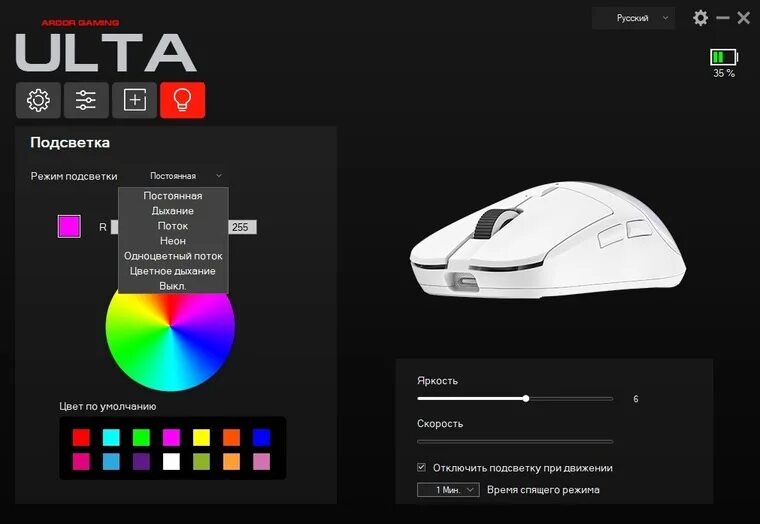The height and width of the screenshot is (524, 760).
Task: Click the Время спящего режима label
Action: (x=543, y=490)
